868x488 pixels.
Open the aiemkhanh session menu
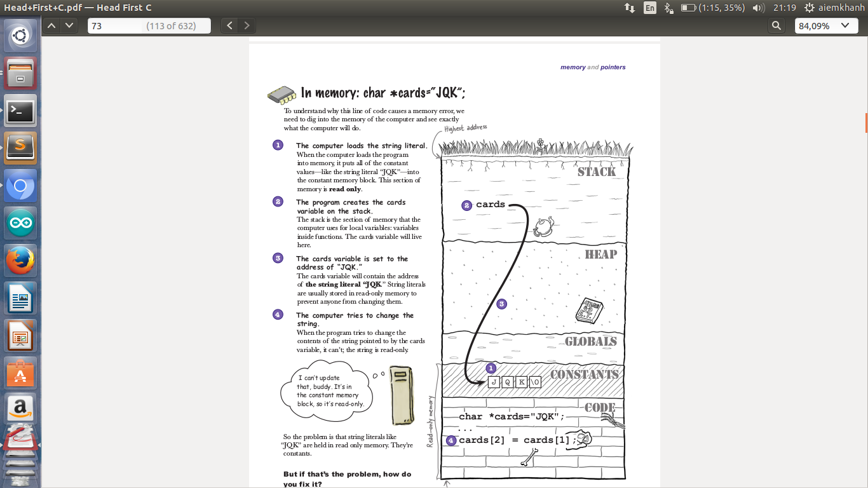point(832,8)
